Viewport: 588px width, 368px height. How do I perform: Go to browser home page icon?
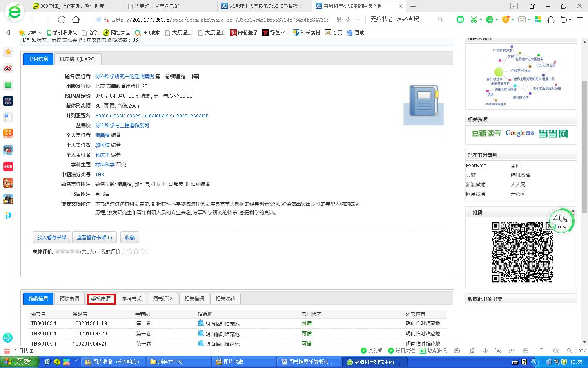click(x=76, y=20)
